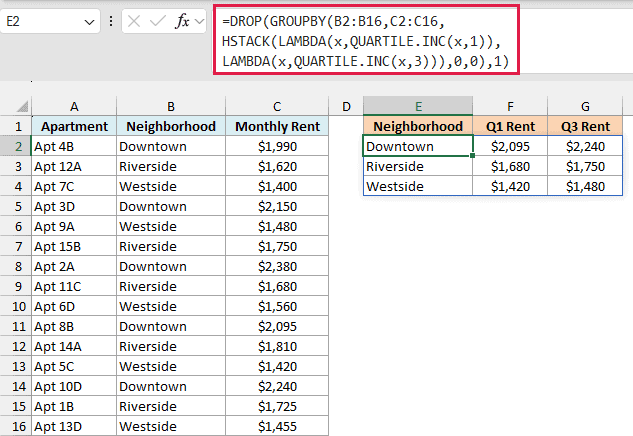Select column E header
Viewport: 633px width, 436px height.
pyautogui.click(x=418, y=106)
